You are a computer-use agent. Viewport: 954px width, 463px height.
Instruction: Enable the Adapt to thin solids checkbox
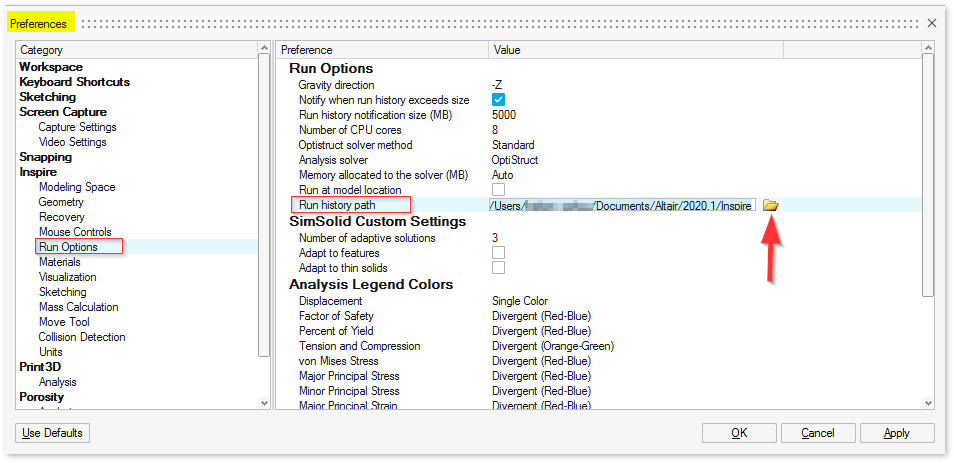[498, 268]
